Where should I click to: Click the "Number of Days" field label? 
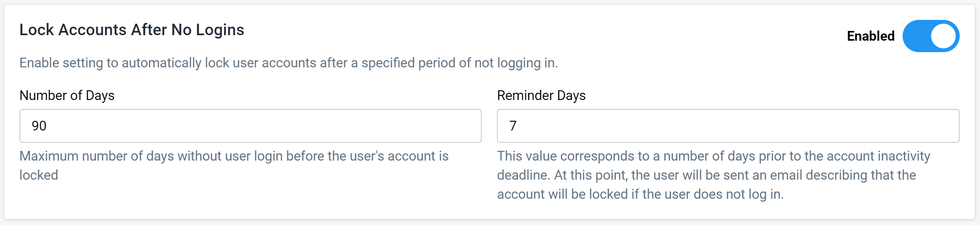67,95
